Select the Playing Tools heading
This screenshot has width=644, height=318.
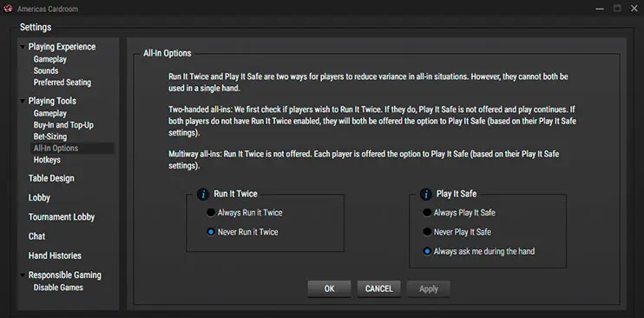(52, 101)
